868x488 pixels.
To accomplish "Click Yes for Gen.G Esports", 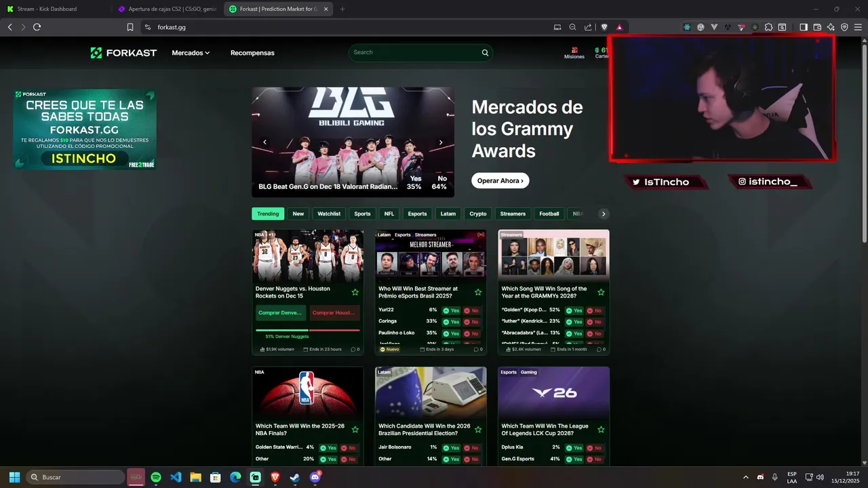I will pos(574,460).
